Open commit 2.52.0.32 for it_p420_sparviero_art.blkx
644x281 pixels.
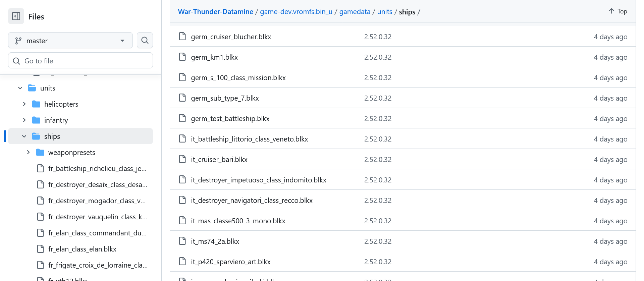[378, 262]
